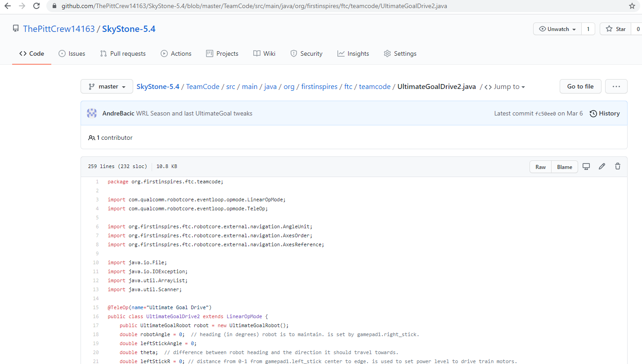
Task: Click the 10.8 KB file size text
Action: coord(167,166)
